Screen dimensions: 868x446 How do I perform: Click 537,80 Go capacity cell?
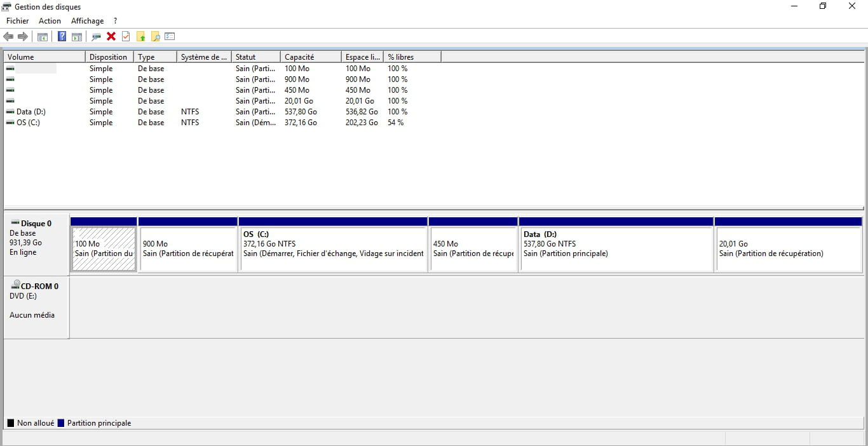pos(301,112)
